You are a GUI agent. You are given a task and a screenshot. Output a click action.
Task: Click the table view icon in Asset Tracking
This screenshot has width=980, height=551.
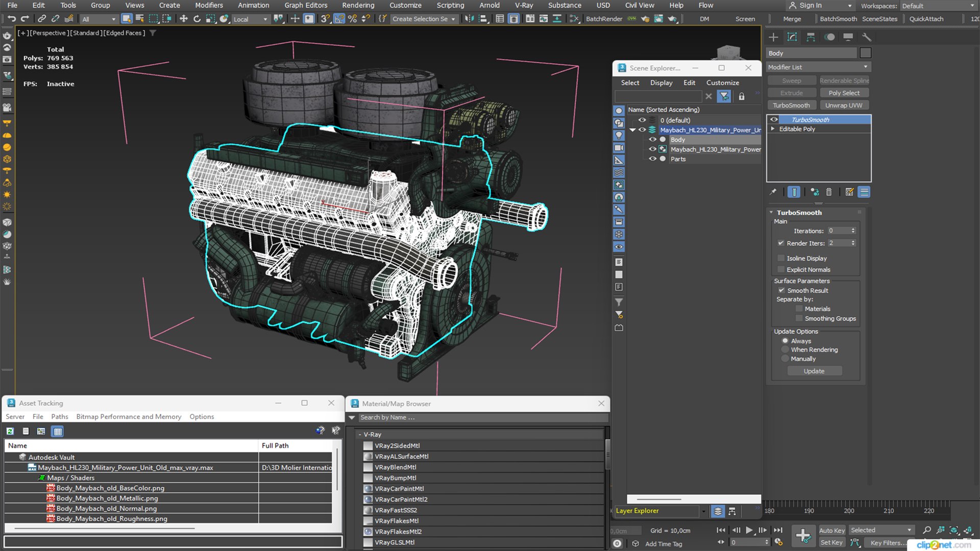pos(58,431)
